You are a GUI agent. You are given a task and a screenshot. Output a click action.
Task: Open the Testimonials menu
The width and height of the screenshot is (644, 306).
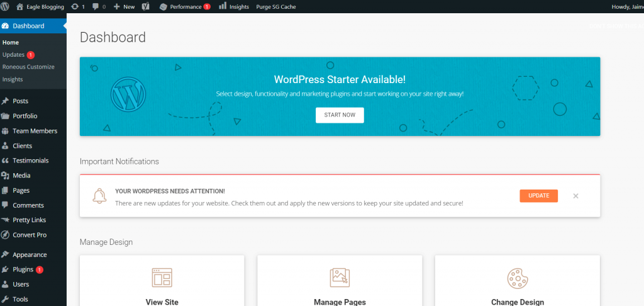pyautogui.click(x=31, y=161)
